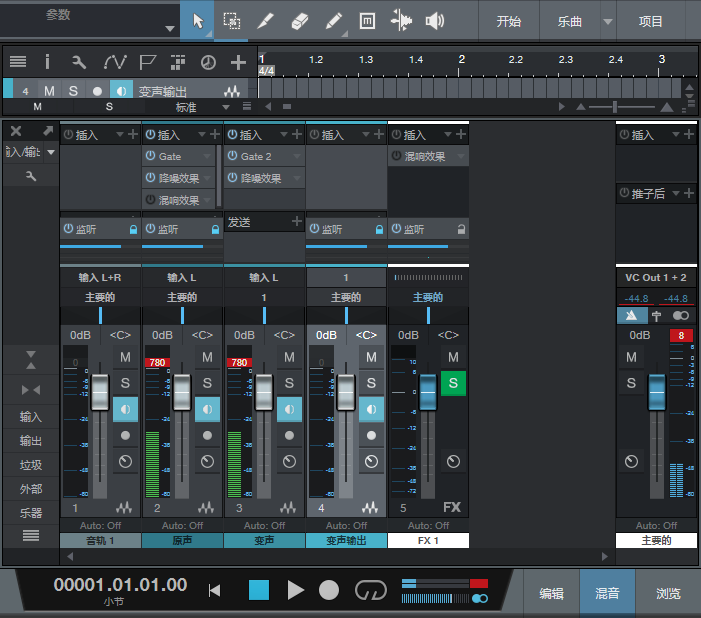Show automation with the curve icon
Viewport: 701px width, 618px height.
[114, 62]
